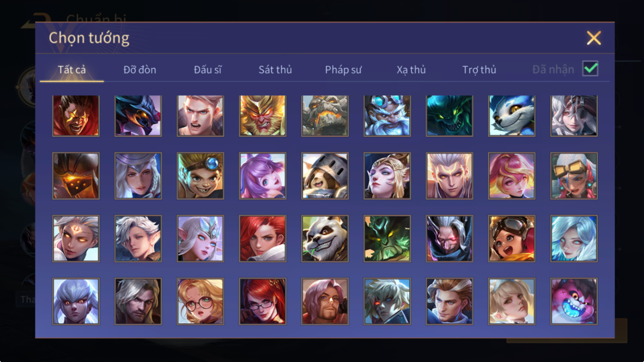Open the Sát thủ tab
The image size is (644, 362).
[x=275, y=70]
